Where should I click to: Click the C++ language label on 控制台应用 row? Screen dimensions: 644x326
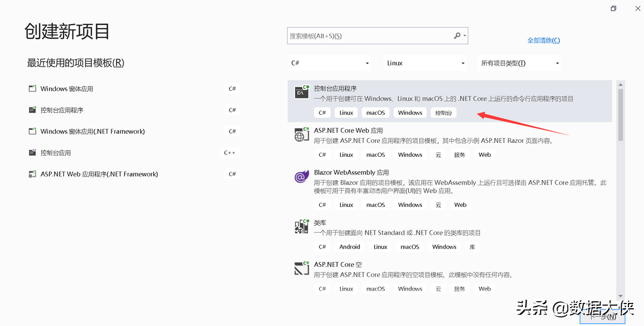coord(230,153)
